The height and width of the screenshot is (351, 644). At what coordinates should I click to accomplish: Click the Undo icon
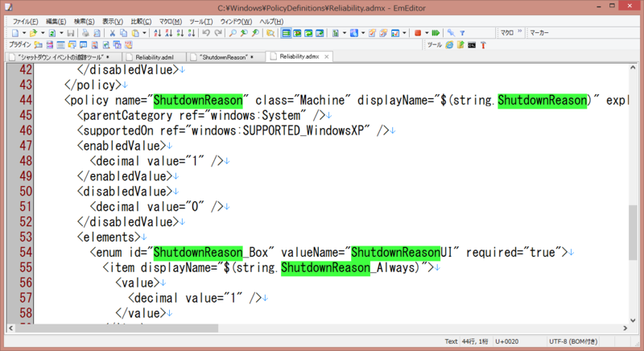point(206,33)
